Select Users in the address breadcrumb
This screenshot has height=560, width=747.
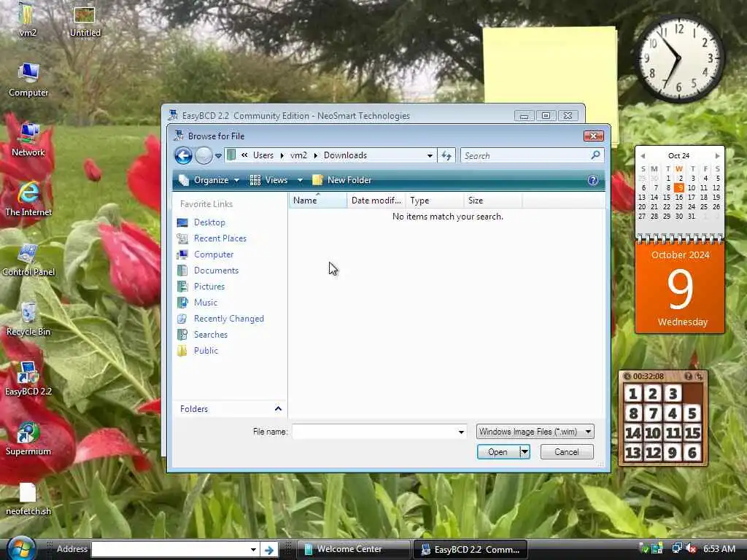(x=263, y=155)
